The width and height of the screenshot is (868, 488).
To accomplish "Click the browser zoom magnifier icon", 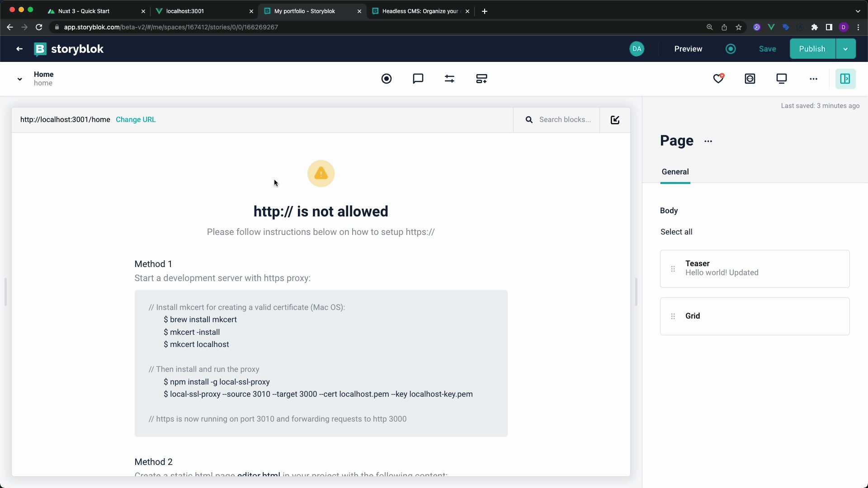I will point(710,27).
